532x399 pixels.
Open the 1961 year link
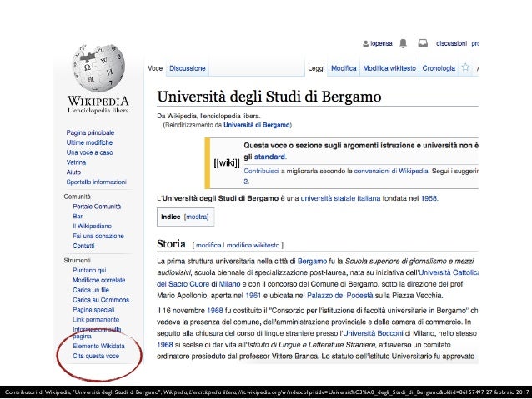point(253,295)
